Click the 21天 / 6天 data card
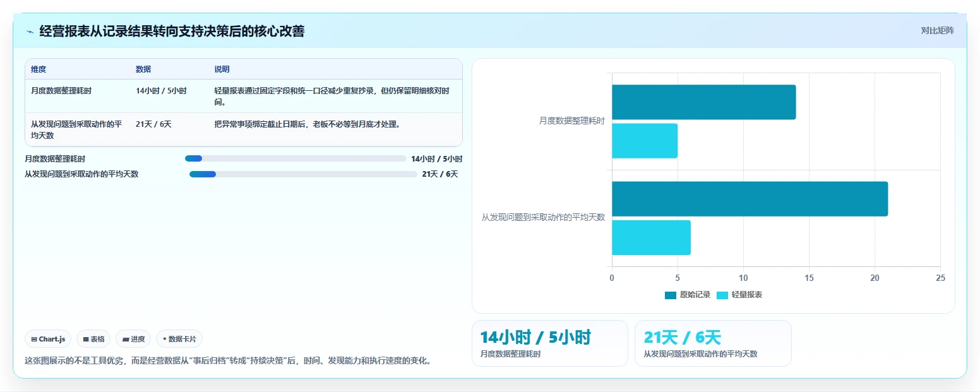The height and width of the screenshot is (392, 980). click(x=713, y=343)
